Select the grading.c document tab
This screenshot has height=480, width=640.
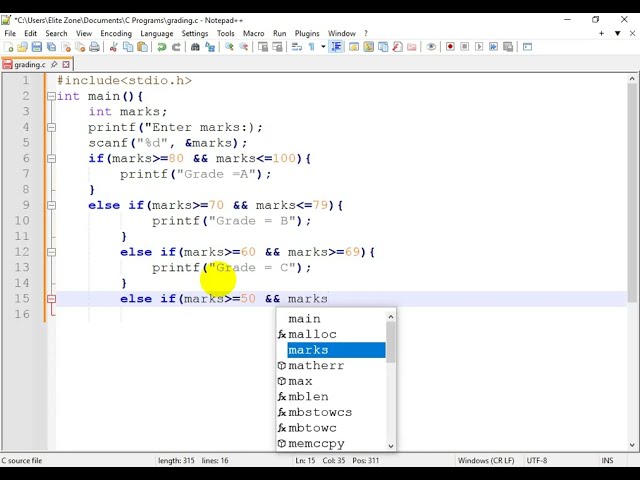tap(37, 64)
